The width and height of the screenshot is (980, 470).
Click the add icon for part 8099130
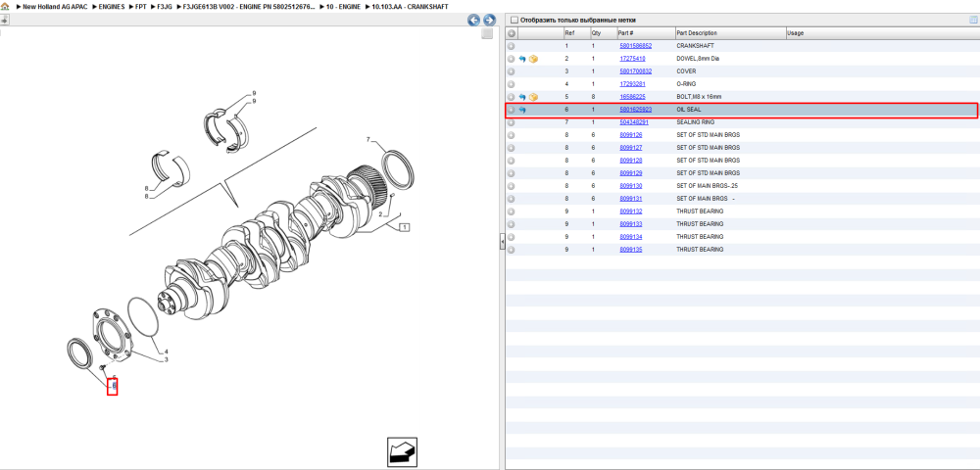click(x=512, y=186)
